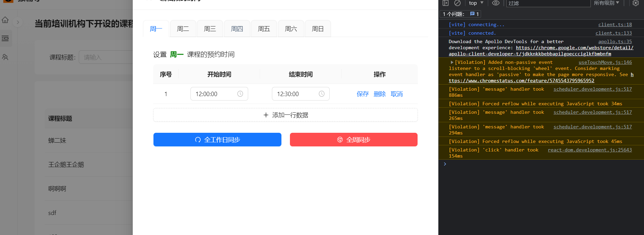644x235 pixels.
Task: Expand the non-passive event violation message
Action: click(452, 62)
